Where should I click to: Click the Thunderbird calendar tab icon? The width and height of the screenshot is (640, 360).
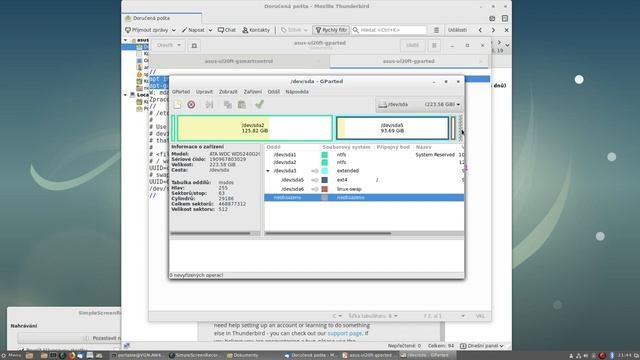tap(492, 18)
